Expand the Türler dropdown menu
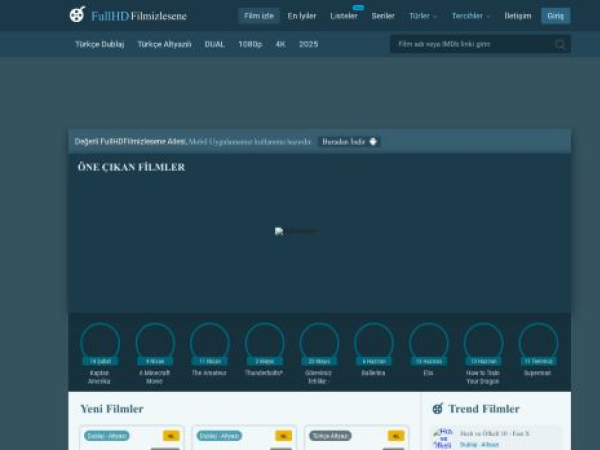 click(x=422, y=16)
